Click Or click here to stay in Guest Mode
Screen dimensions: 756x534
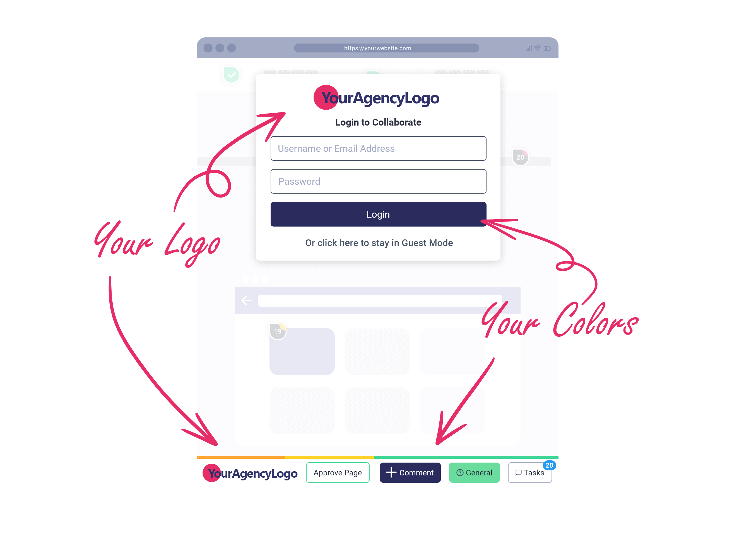click(x=379, y=242)
